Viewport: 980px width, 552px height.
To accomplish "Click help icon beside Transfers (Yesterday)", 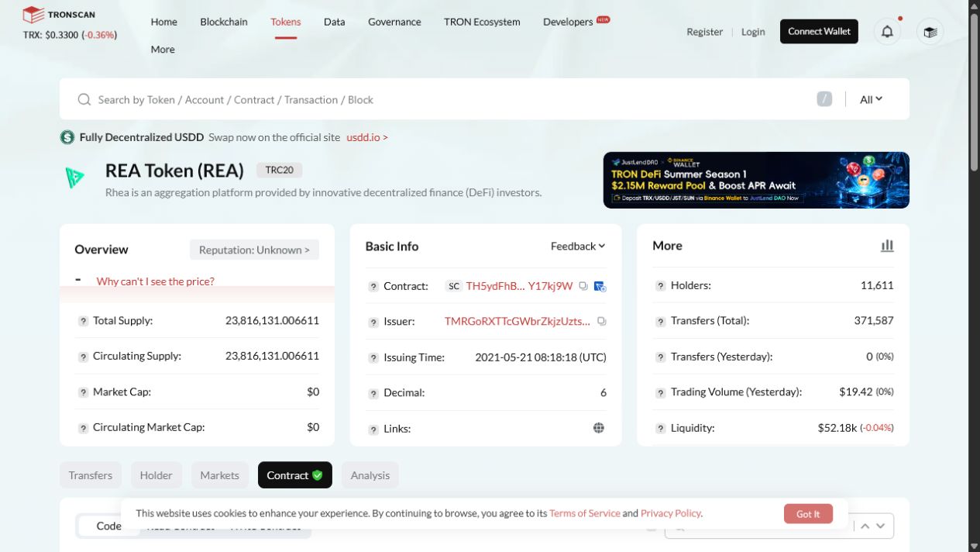I will click(661, 357).
